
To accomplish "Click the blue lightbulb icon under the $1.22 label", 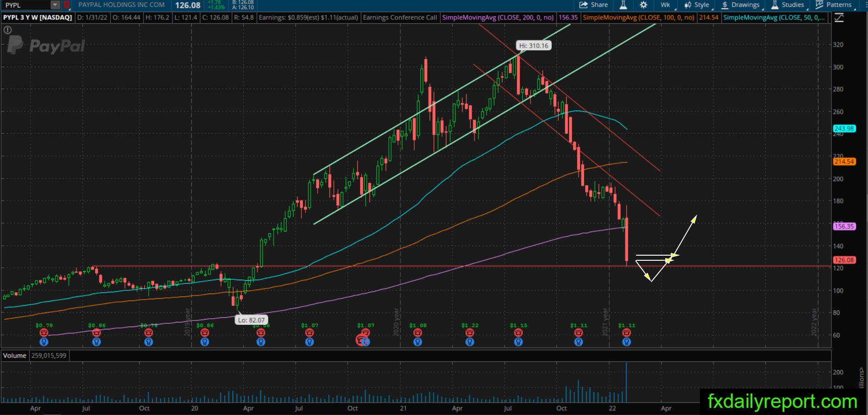I will pyautogui.click(x=470, y=342).
